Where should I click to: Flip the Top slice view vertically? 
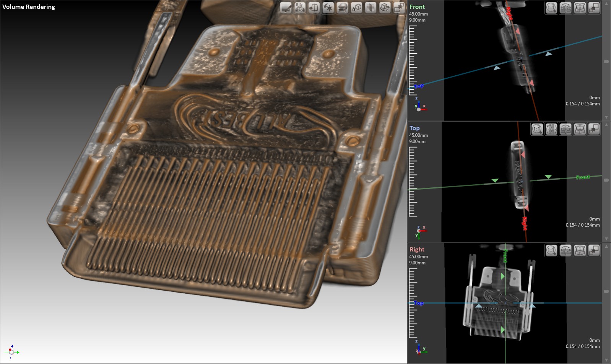[551, 129]
